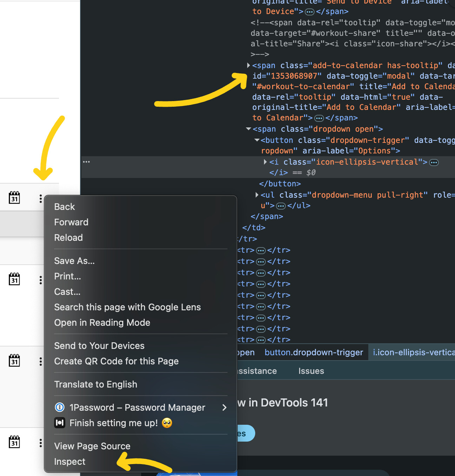Select the button.dropdown-trigger breadcrumb
This screenshot has width=455, height=476.
(314, 352)
